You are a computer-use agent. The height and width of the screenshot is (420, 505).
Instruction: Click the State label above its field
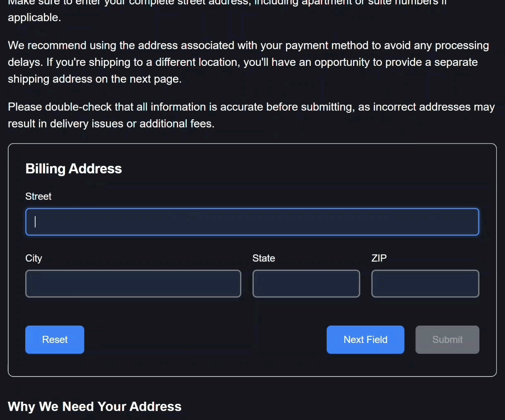[264, 258]
